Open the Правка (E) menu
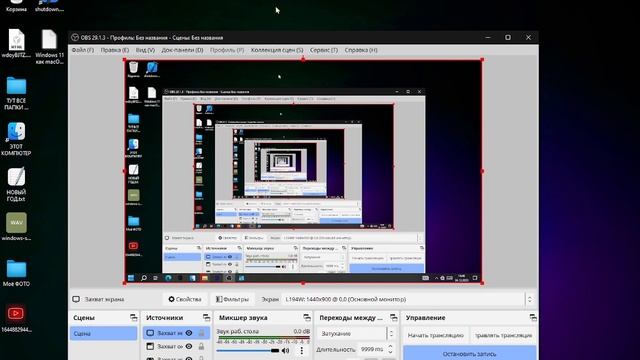The image size is (640, 360). pos(115,50)
